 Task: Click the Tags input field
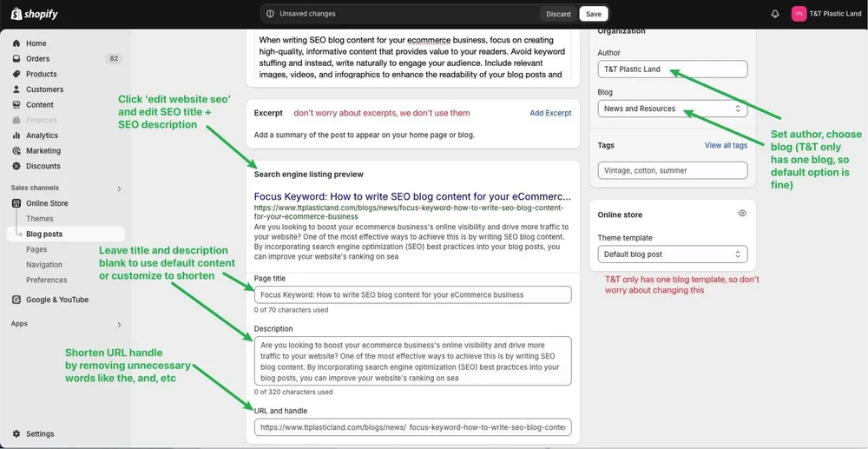click(x=673, y=170)
